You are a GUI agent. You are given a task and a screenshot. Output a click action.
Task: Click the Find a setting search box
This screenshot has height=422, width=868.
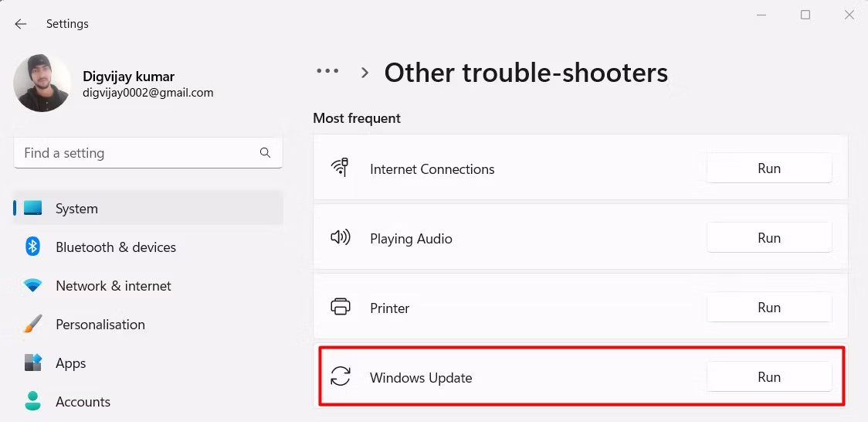tap(148, 153)
